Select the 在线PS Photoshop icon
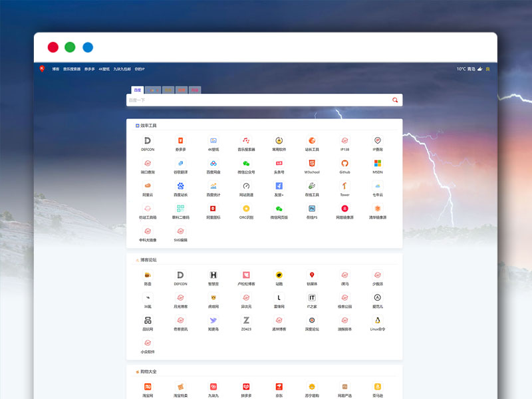532x399 pixels. tap(312, 209)
